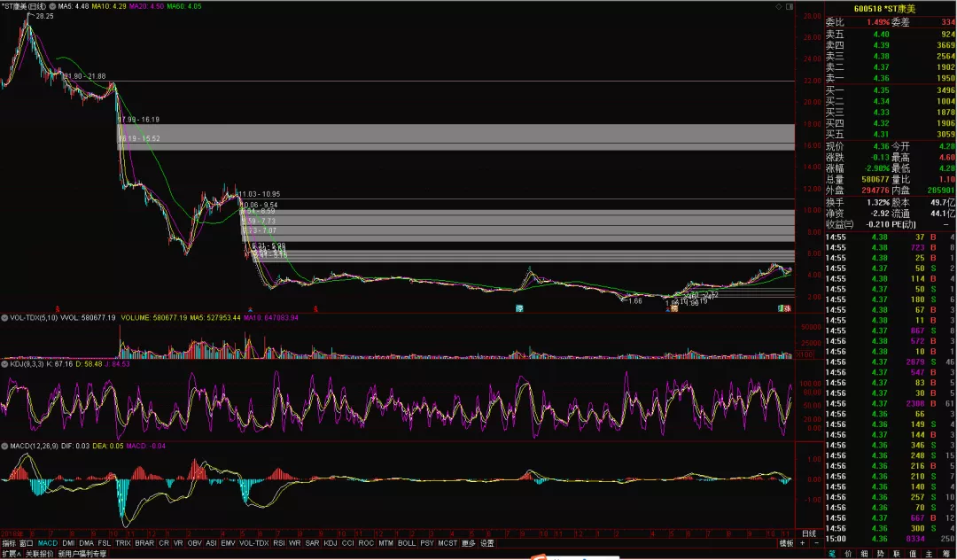957x560 pixels.
Task: Select the BOLL indicator
Action: (406, 543)
